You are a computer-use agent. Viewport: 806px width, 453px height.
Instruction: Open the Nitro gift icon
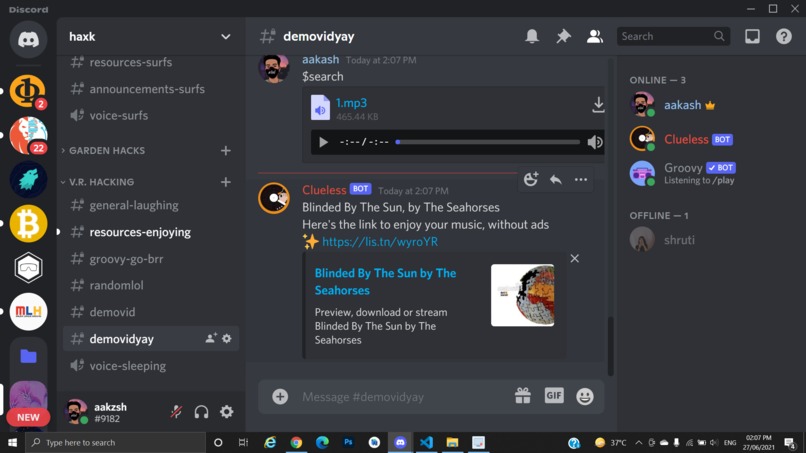coord(523,396)
